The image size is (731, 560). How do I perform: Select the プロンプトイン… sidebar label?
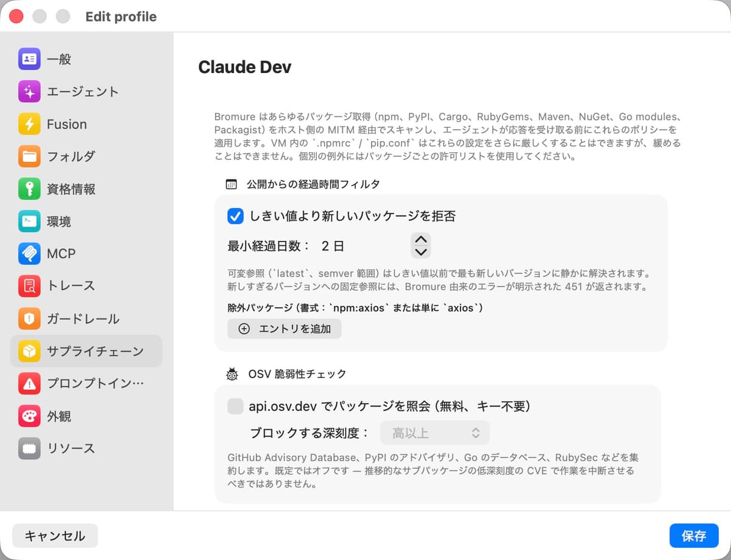point(96,383)
